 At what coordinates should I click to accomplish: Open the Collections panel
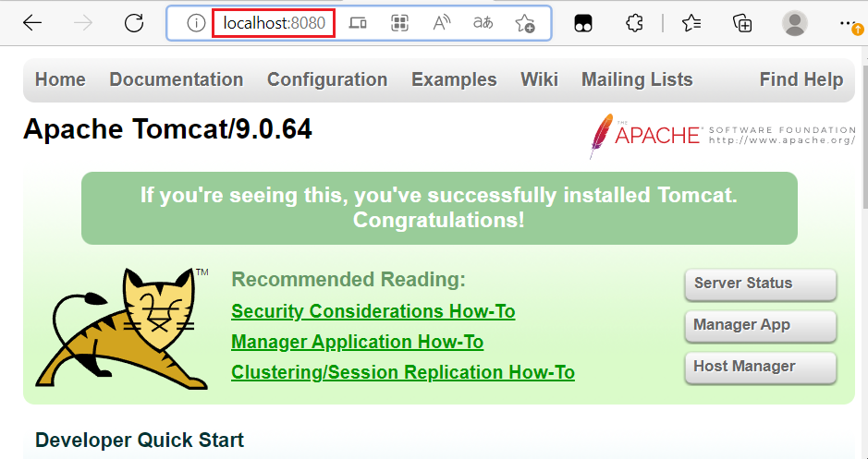[x=742, y=23]
